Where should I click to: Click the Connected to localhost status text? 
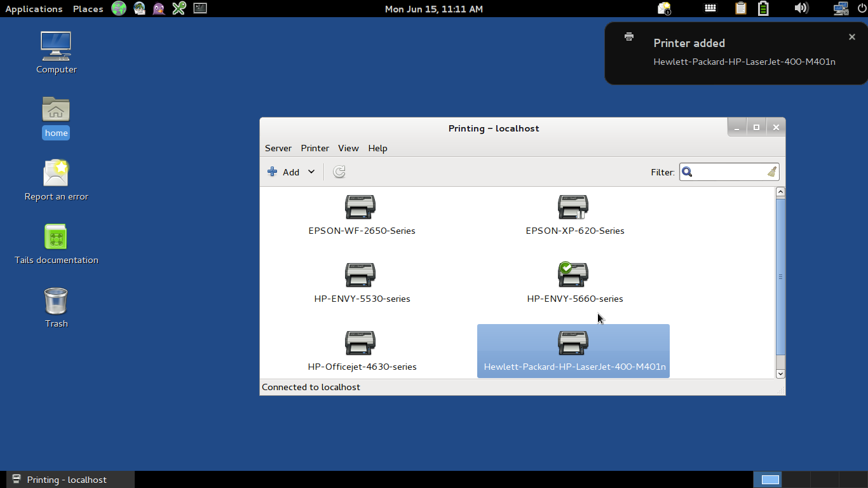pos(311,387)
